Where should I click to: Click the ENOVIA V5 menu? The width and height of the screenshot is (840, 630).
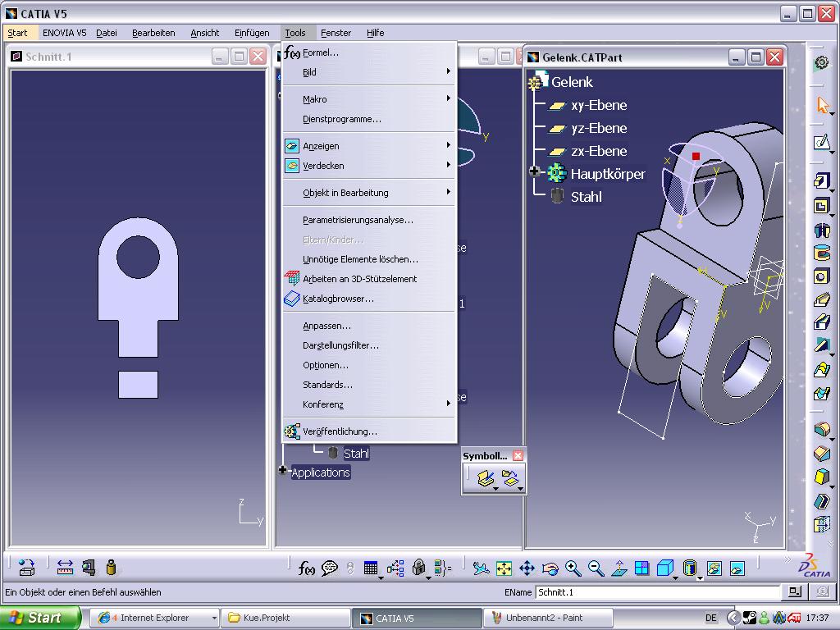pyautogui.click(x=64, y=33)
